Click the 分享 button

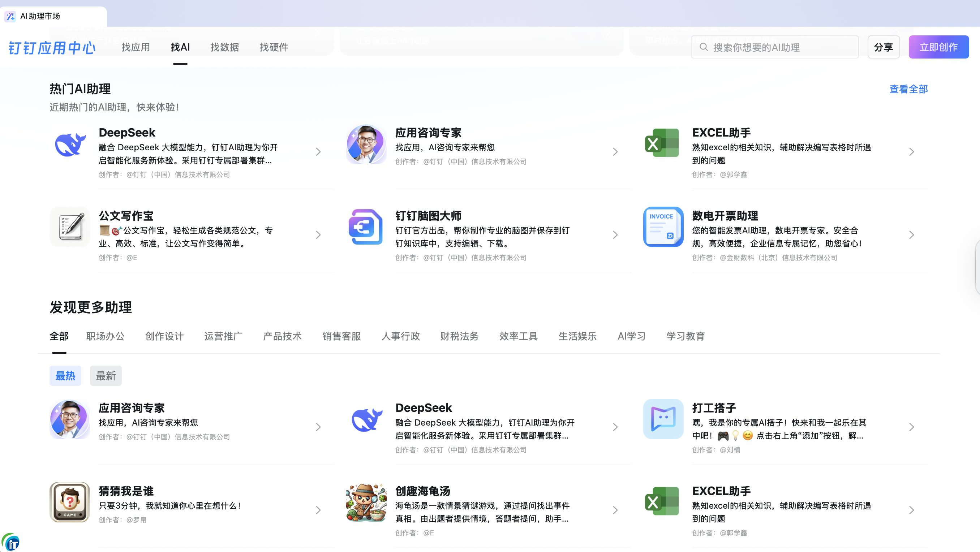click(x=883, y=47)
